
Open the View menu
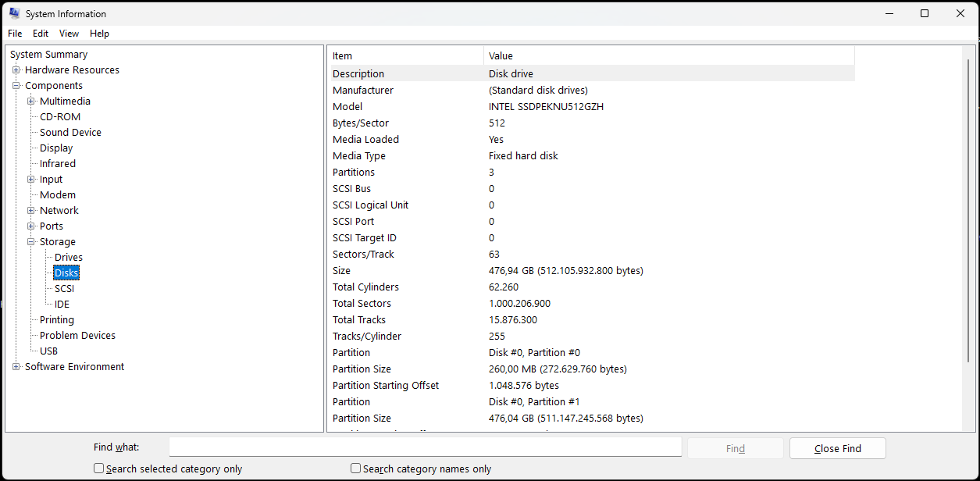[69, 33]
